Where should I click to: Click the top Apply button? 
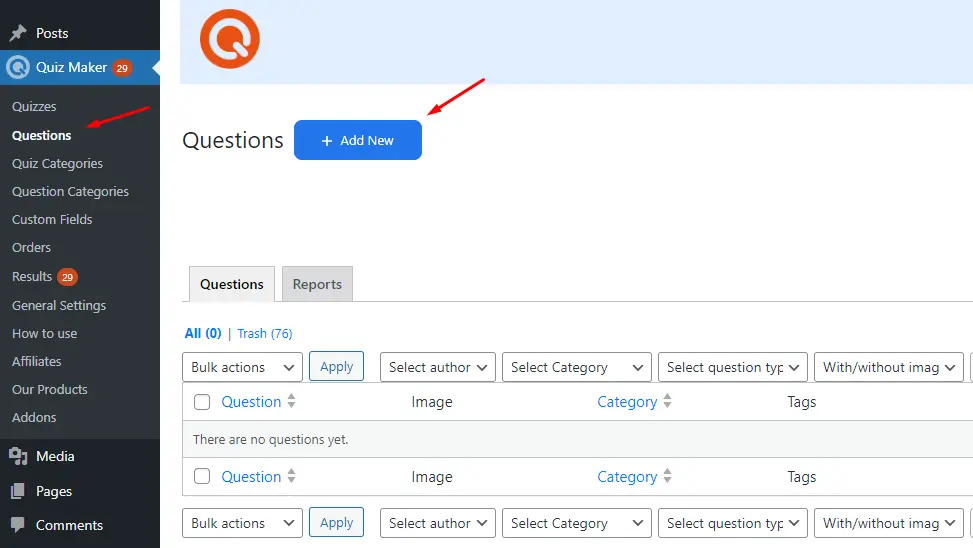pos(336,367)
